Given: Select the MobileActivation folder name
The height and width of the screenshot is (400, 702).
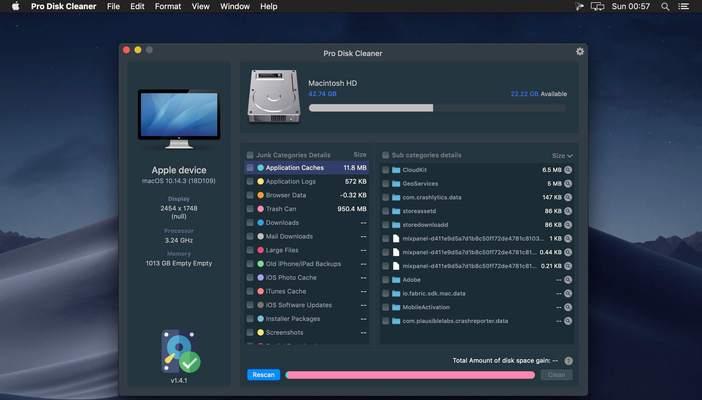Looking at the screenshot, I should pos(426,307).
